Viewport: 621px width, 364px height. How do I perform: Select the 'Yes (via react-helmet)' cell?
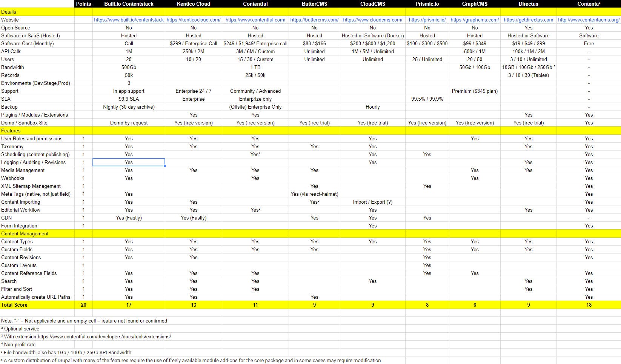[x=314, y=194]
